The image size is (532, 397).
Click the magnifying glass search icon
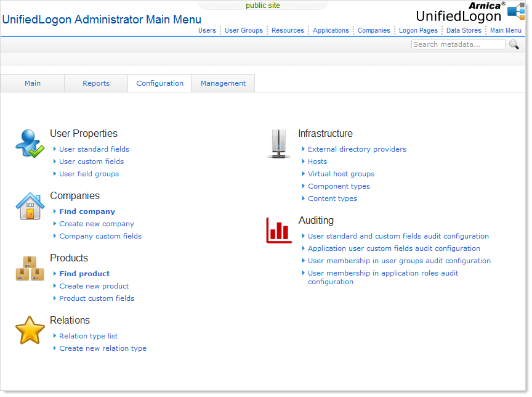pyautogui.click(x=514, y=44)
